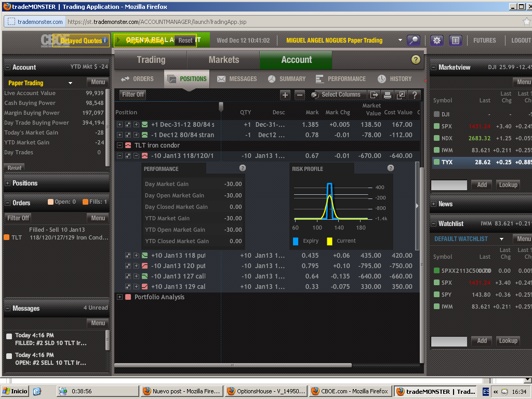Switch to the Markets tab
532x399 pixels.
[223, 60]
